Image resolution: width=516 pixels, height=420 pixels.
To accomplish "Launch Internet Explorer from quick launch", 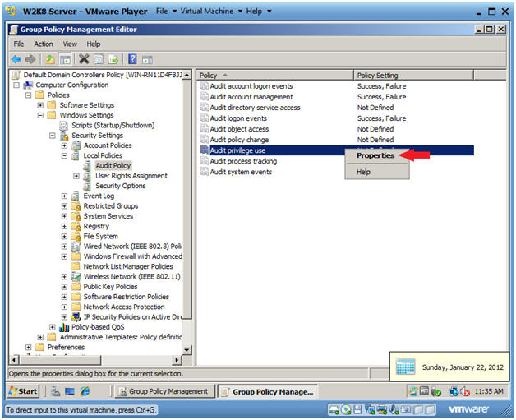I will click(85, 391).
